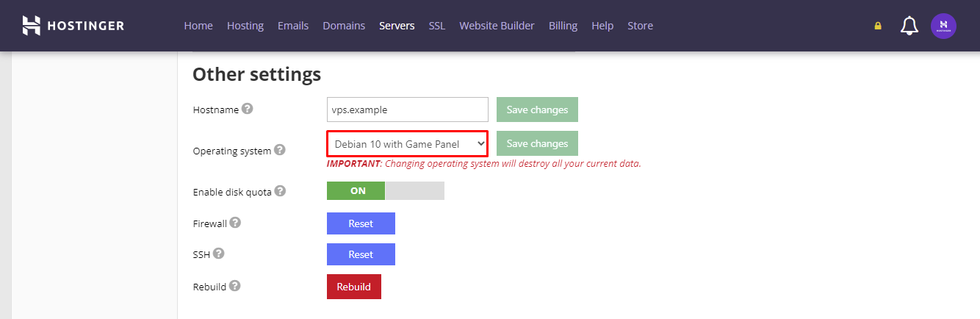The height and width of the screenshot is (319, 980).
Task: Open the profile avatar menu
Action: click(943, 26)
